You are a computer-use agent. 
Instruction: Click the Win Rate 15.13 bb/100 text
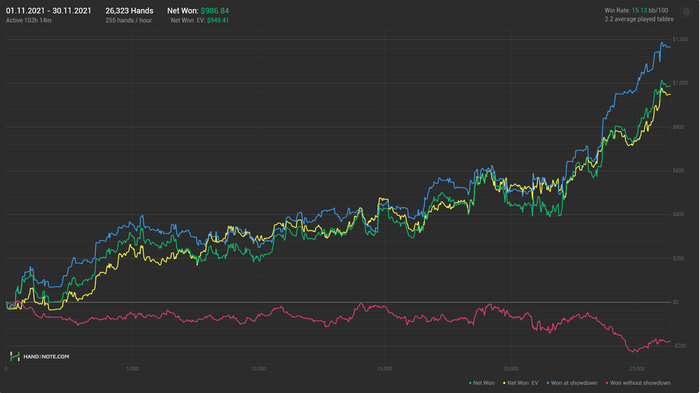(x=637, y=10)
